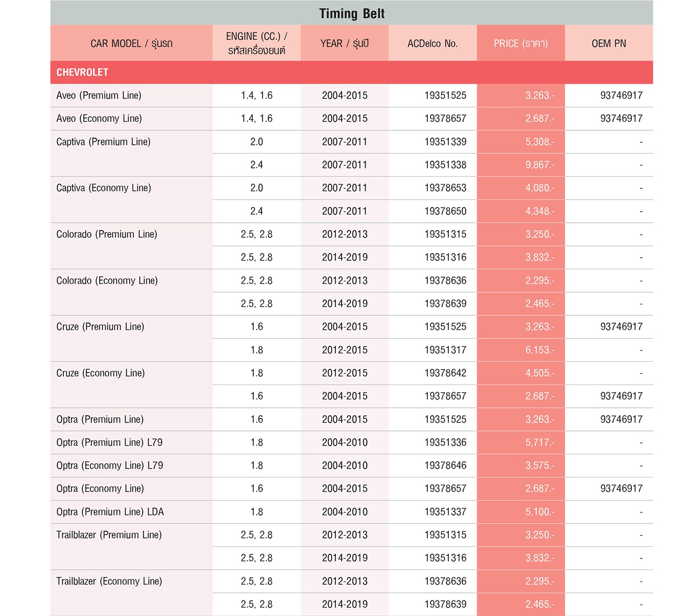Select the price 4,080.-
The width and height of the screenshot is (680, 616).
(540, 188)
